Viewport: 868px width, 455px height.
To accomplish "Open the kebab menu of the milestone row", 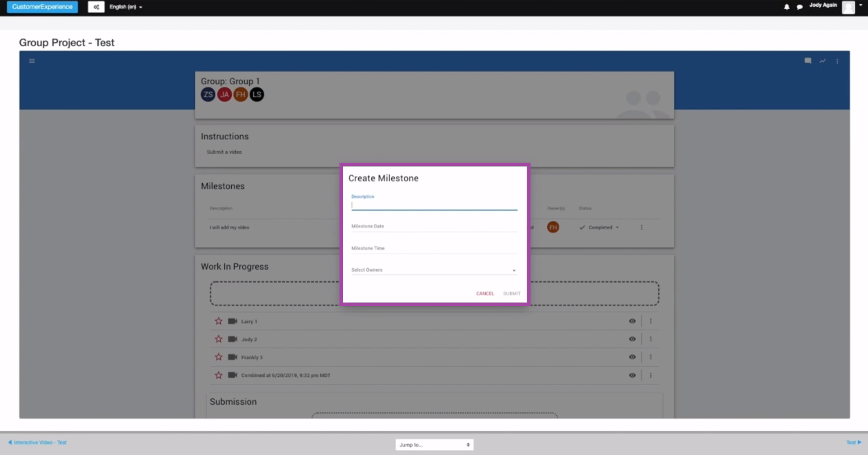I will 642,227.
